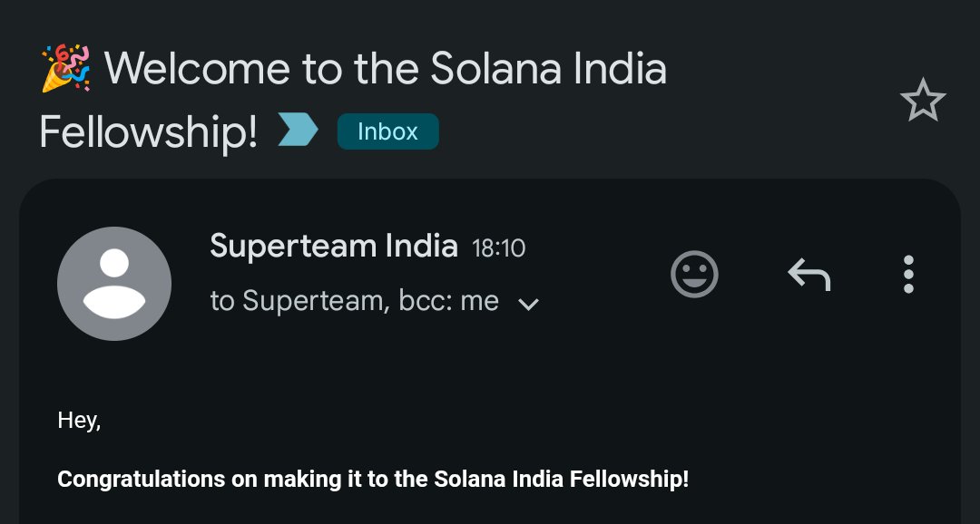The height and width of the screenshot is (524, 980).
Task: Tap the 'to Superteam, bcc: me' recipient line
Action: 354,301
